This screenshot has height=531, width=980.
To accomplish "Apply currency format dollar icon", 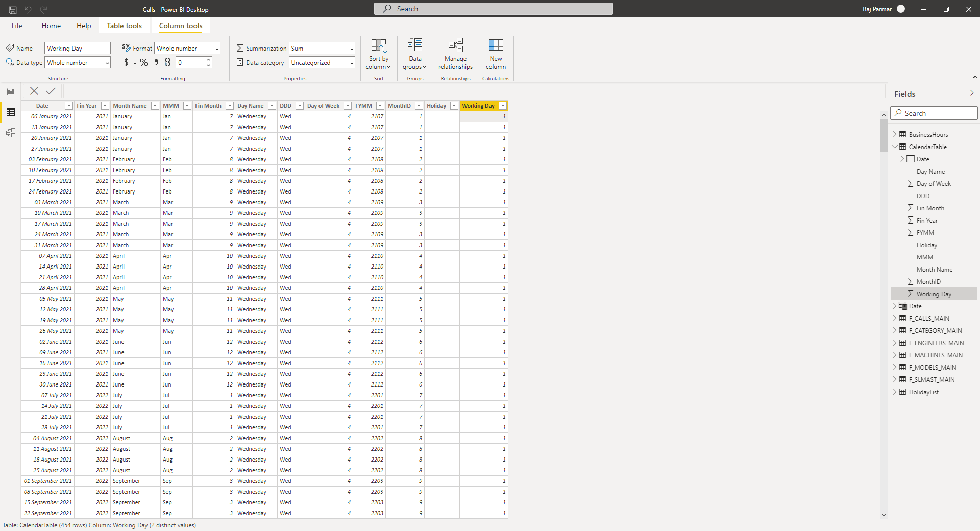I will [126, 62].
